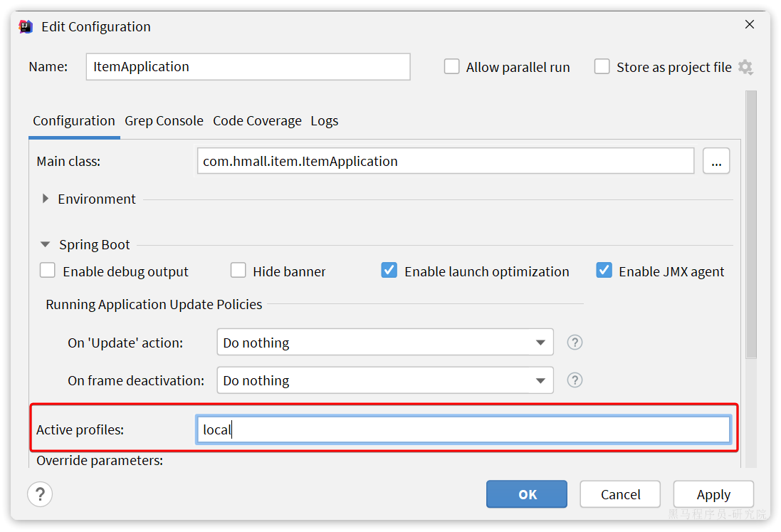Open the Code Coverage tab
This screenshot has height=532, width=781.
[257, 121]
